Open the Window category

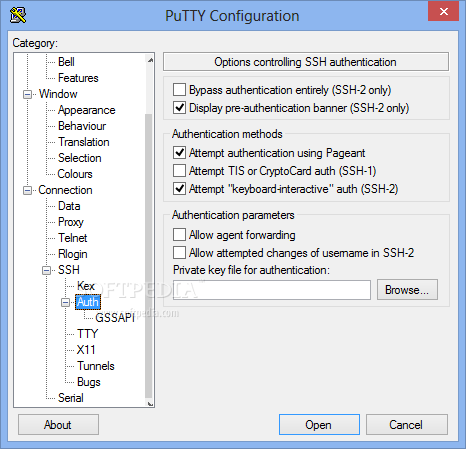(58, 94)
